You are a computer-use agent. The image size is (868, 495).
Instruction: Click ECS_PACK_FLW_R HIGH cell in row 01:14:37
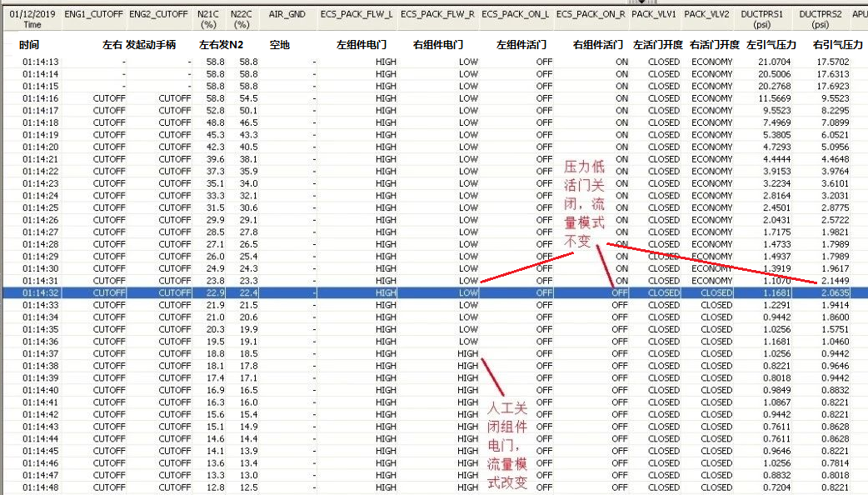(x=468, y=354)
